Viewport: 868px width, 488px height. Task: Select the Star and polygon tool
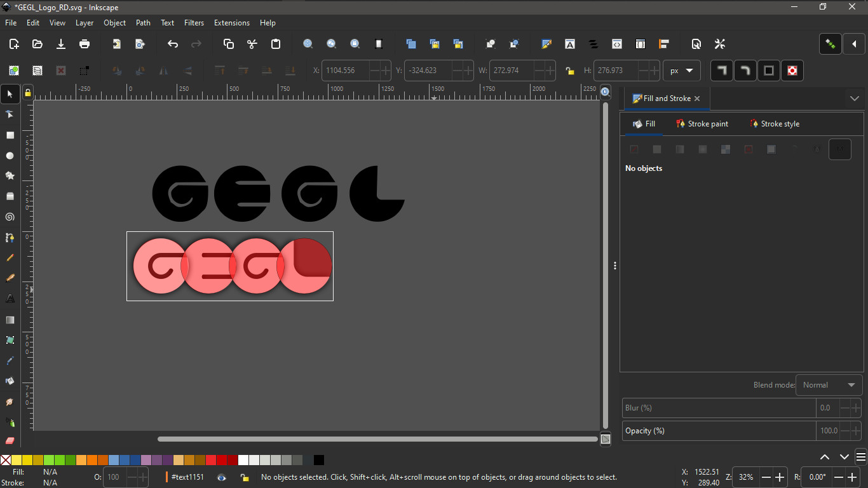[x=10, y=176]
